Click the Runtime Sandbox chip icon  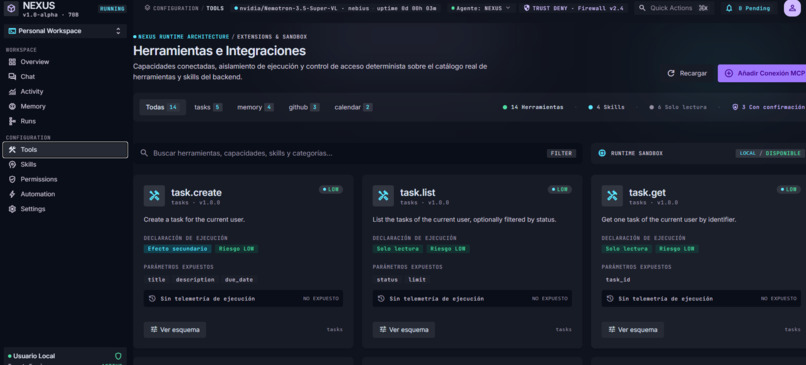click(602, 153)
